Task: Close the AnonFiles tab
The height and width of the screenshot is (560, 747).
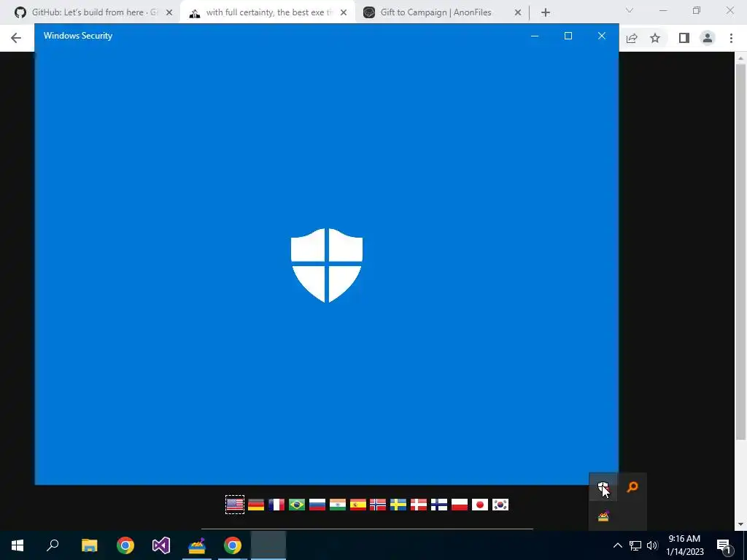Action: tap(518, 12)
